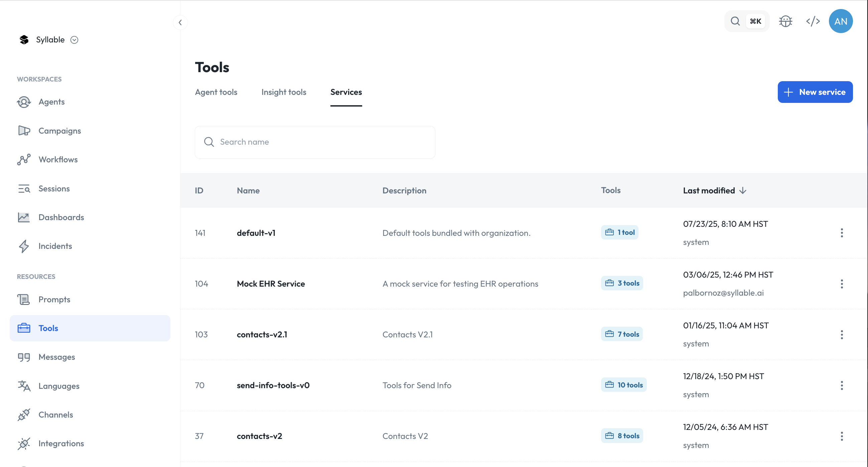Click the Tools column header
The width and height of the screenshot is (868, 467).
(610, 190)
